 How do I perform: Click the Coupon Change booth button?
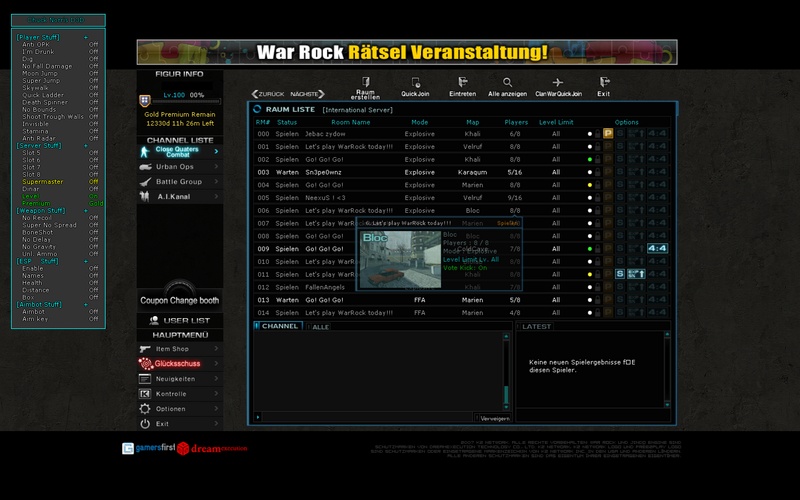(x=180, y=301)
